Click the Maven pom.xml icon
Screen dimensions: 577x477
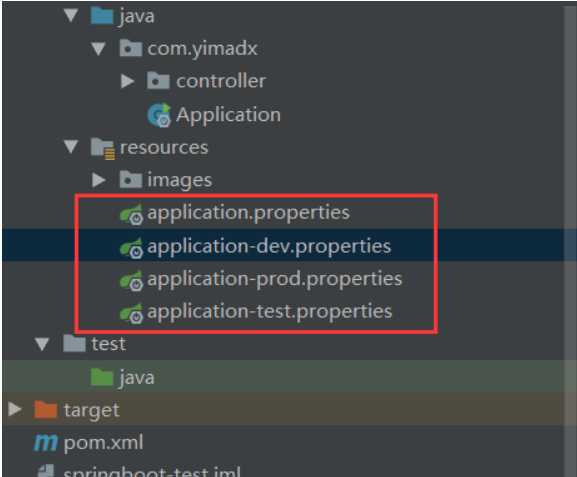(46, 443)
